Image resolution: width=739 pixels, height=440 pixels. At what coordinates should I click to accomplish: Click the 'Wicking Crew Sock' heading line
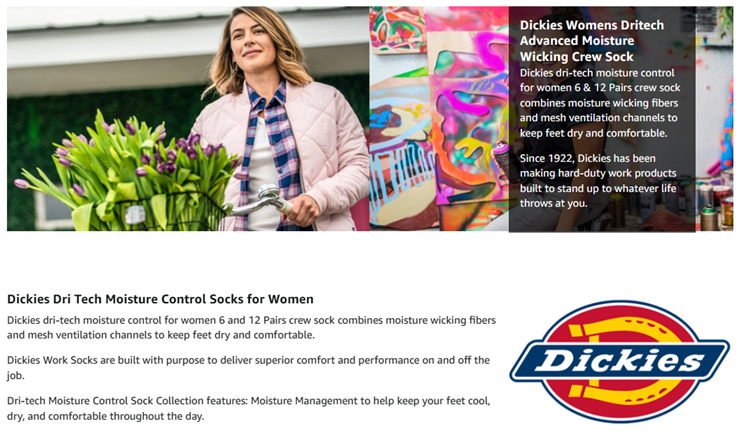[x=576, y=57]
